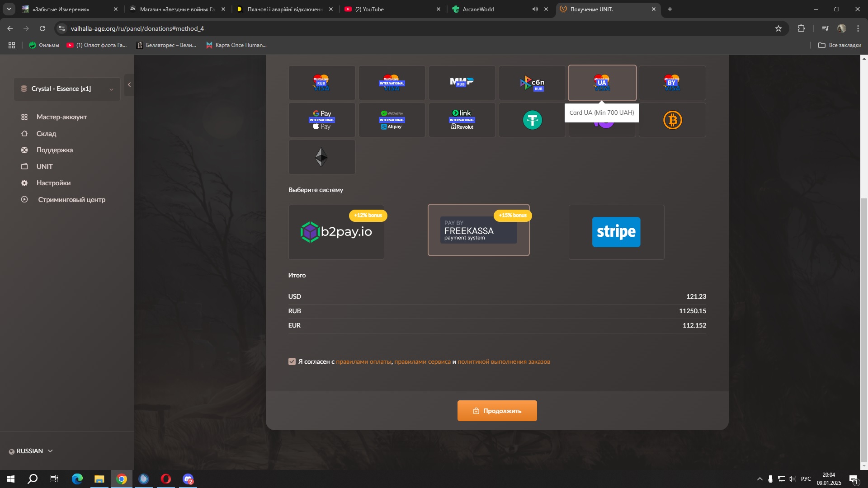Select the Ethereum payment method tile

321,157
